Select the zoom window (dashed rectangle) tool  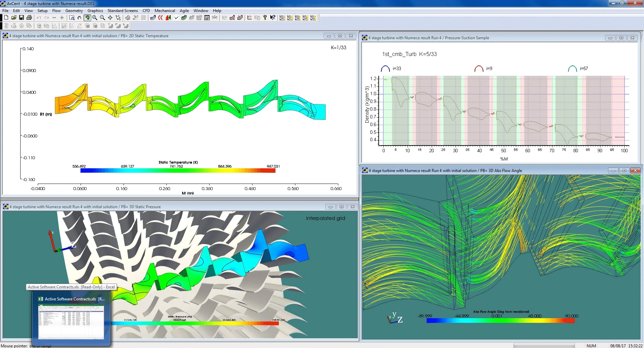click(72, 18)
